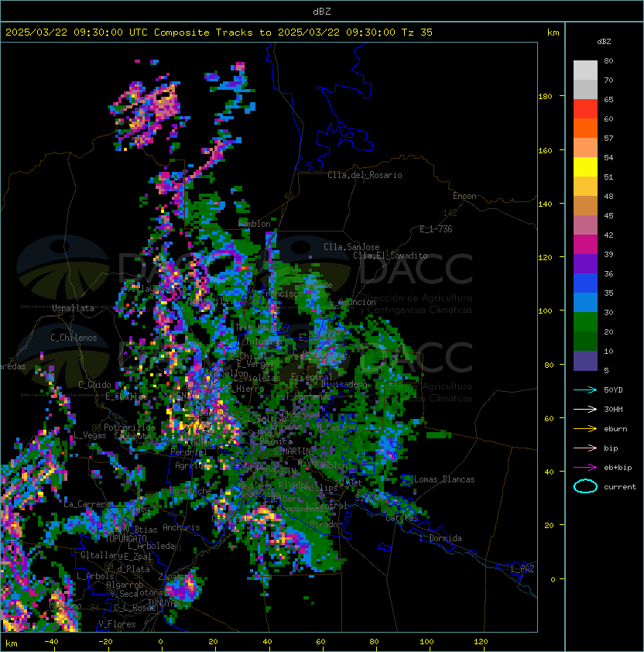Screen dimensions: 644x652
Task: Click the slate purple 5-10 dBZ swatch
Action: coord(585,361)
